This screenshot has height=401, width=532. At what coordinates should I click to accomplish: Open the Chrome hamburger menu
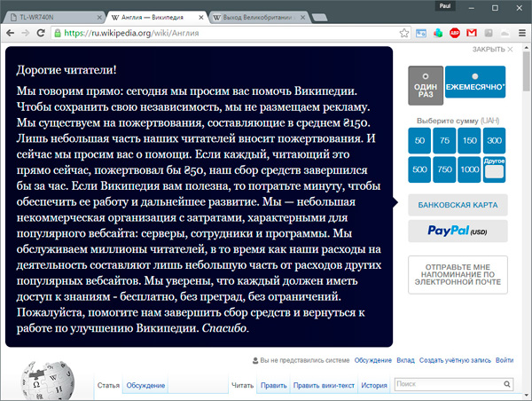click(520, 33)
